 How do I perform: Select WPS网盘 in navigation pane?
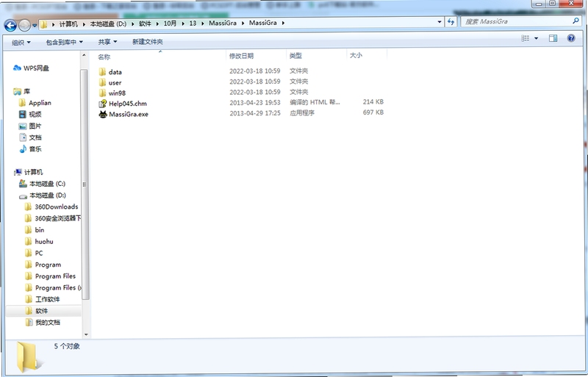coord(31,68)
